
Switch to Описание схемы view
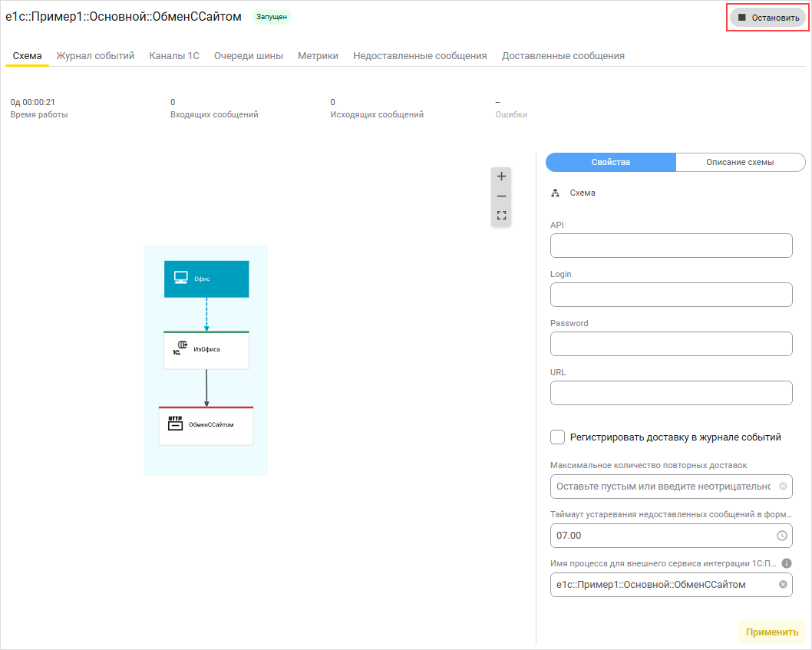[740, 162]
